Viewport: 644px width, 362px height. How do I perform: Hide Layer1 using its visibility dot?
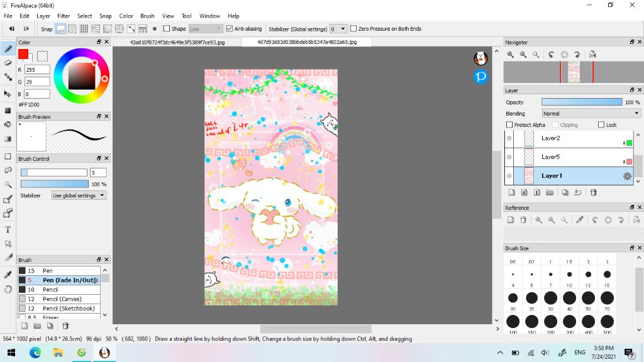coord(509,176)
